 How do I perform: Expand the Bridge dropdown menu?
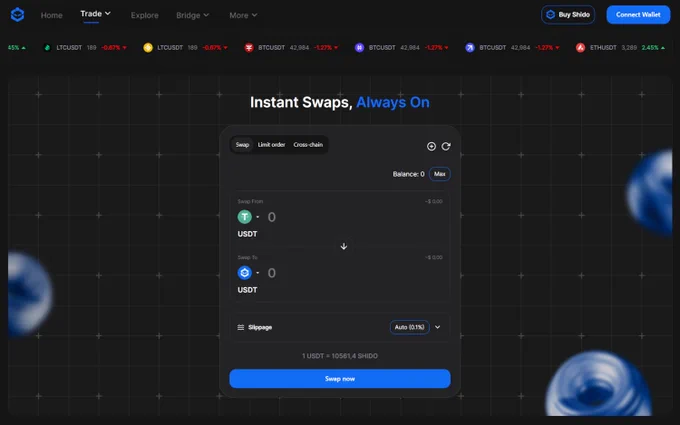(193, 15)
